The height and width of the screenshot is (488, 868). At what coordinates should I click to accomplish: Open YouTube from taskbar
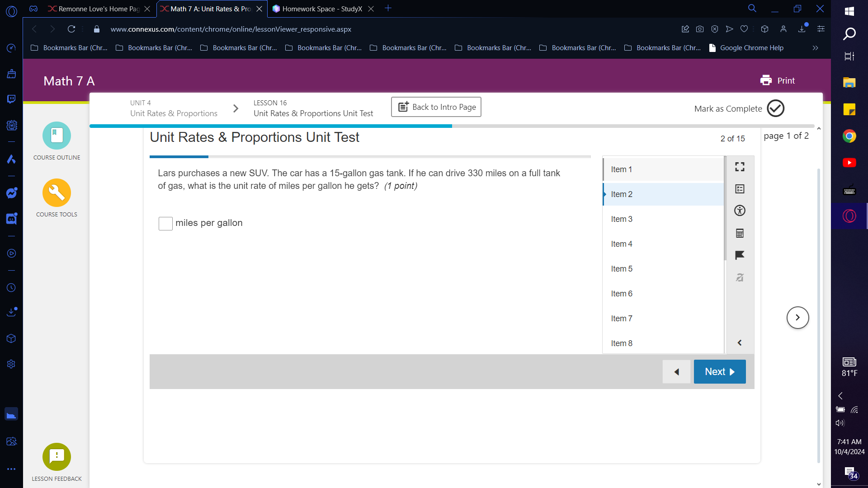(849, 163)
